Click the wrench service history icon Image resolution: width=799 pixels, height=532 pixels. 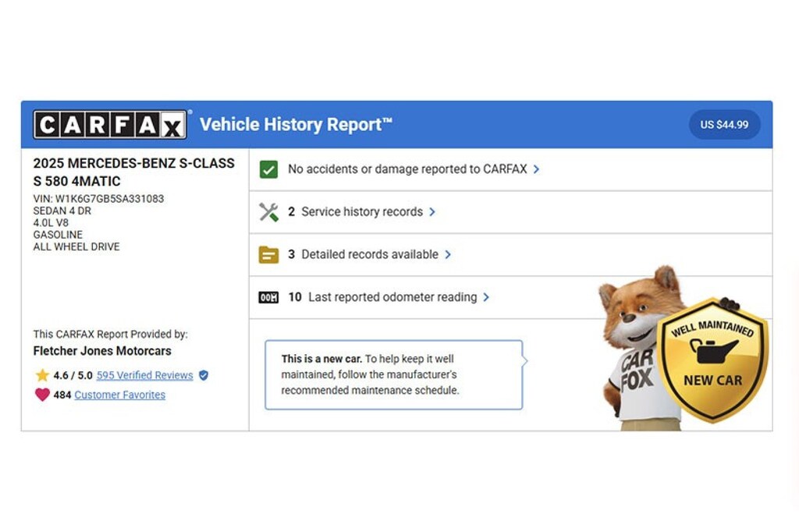pos(268,212)
